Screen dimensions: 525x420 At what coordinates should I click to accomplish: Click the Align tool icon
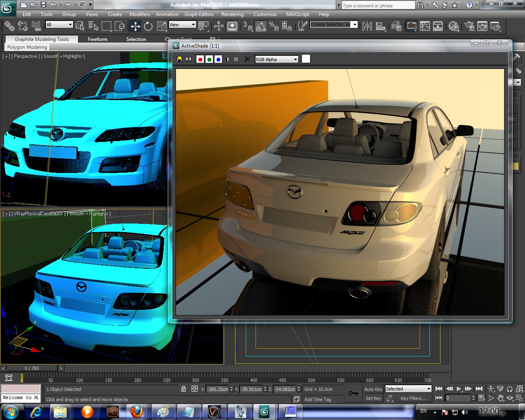click(381, 26)
